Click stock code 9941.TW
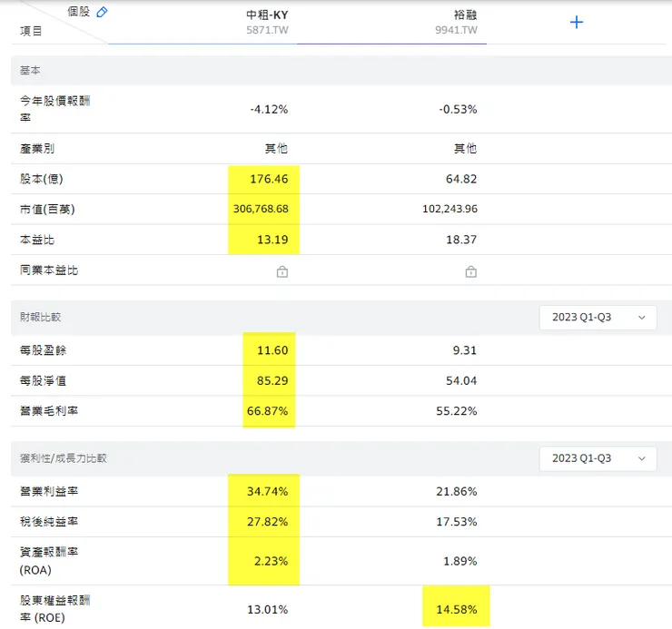Screen dimensions: 672x629 pyautogui.click(x=456, y=30)
